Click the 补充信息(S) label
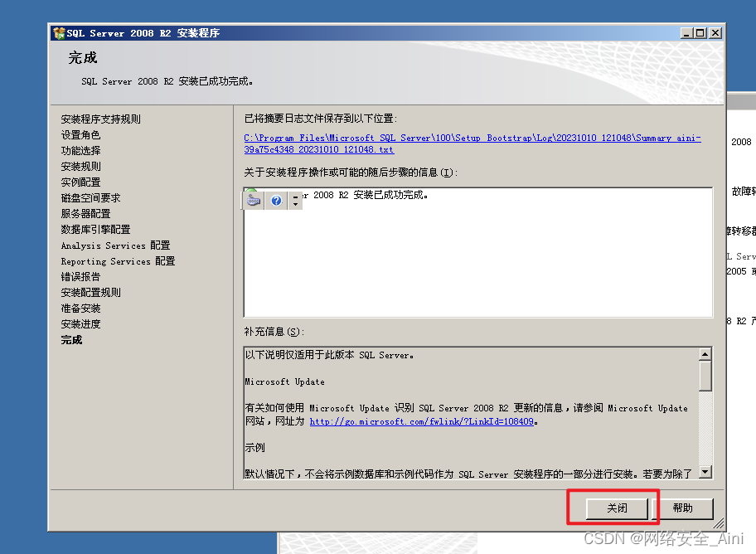Screen dimensions: 756x554 [274, 332]
